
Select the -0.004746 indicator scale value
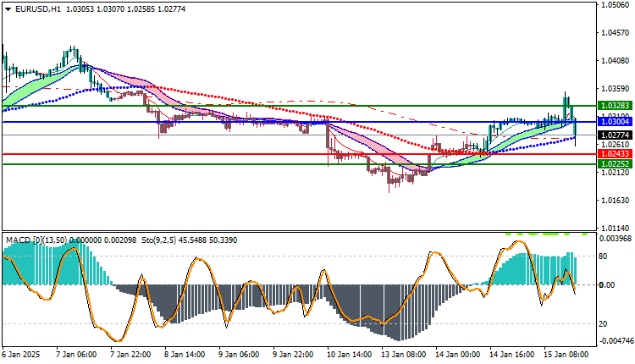(616, 341)
